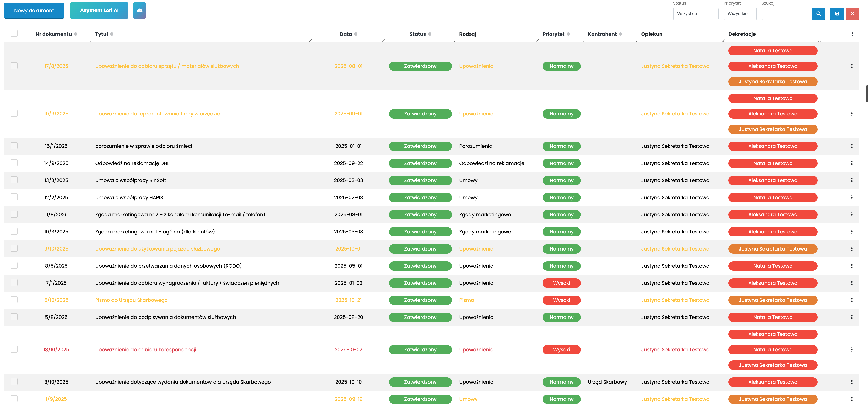Launch Asystent Lori AI
The height and width of the screenshot is (411, 868).
[x=99, y=10]
